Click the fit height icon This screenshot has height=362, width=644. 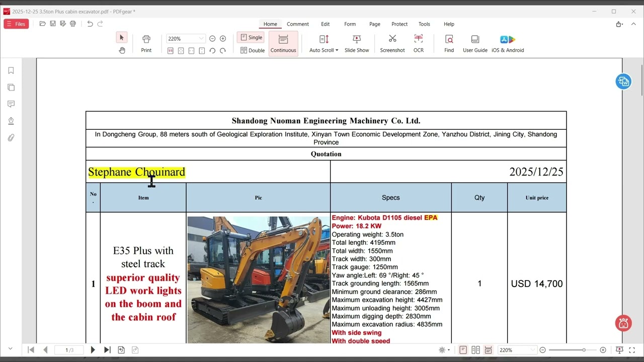click(x=202, y=51)
